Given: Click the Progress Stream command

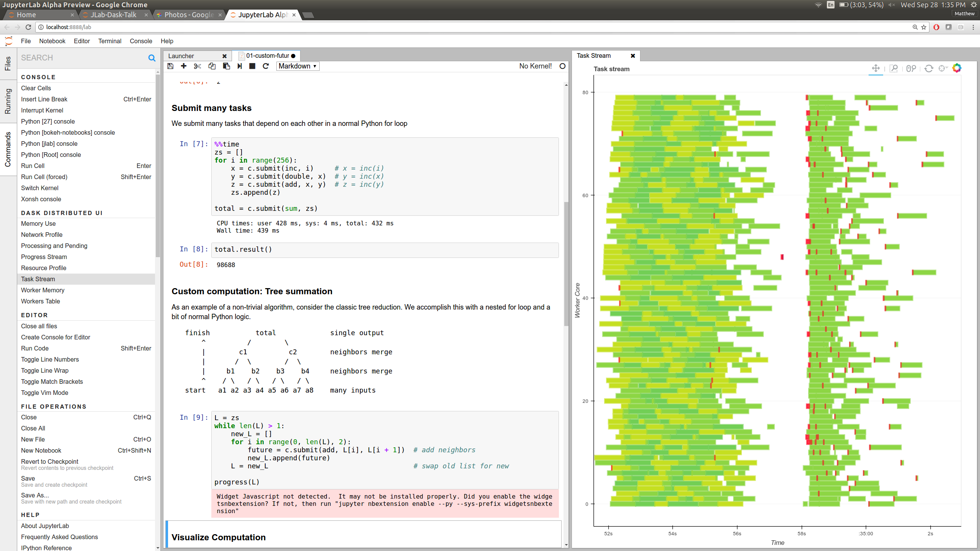Looking at the screenshot, I should point(44,257).
